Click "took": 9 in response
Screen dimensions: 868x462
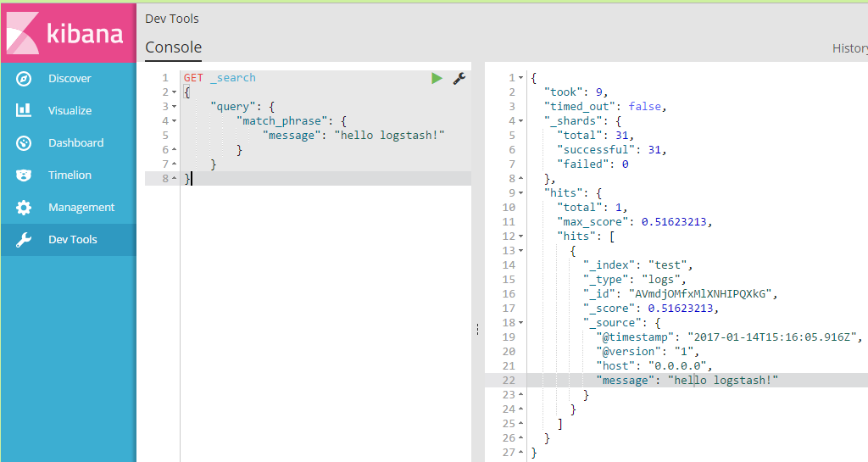pos(576,92)
